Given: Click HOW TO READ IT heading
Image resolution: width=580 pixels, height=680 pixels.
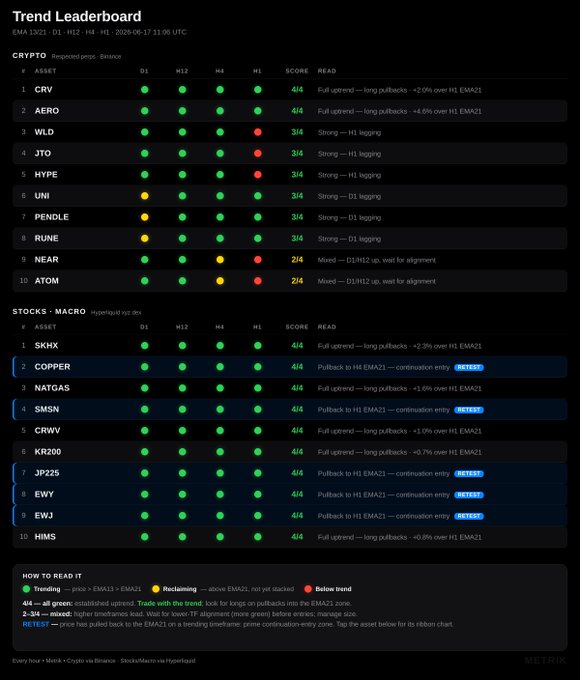Looking at the screenshot, I should [x=52, y=576].
